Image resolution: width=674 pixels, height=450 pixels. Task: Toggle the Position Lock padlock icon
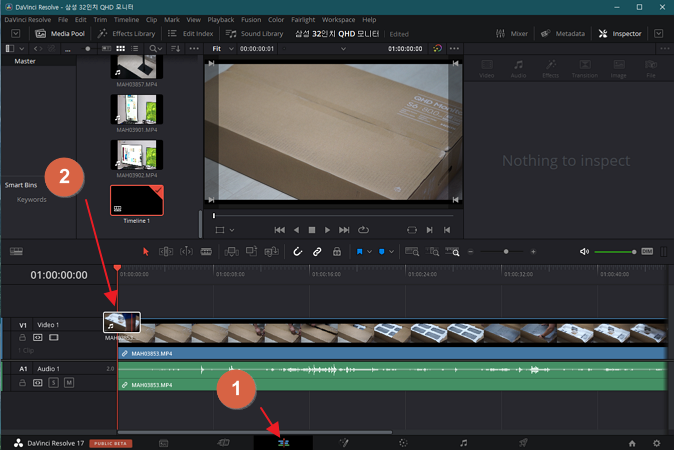[x=337, y=251]
